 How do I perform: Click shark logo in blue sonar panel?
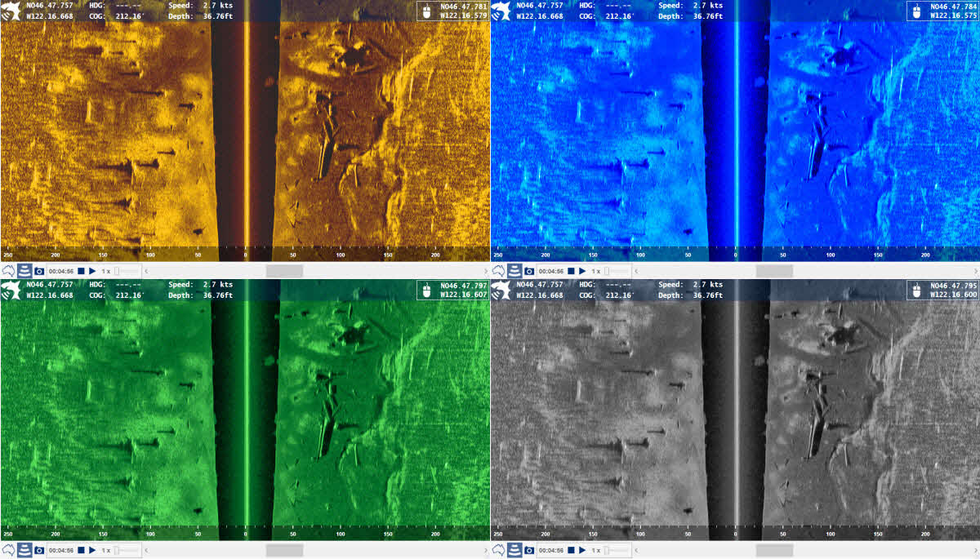tap(501, 11)
